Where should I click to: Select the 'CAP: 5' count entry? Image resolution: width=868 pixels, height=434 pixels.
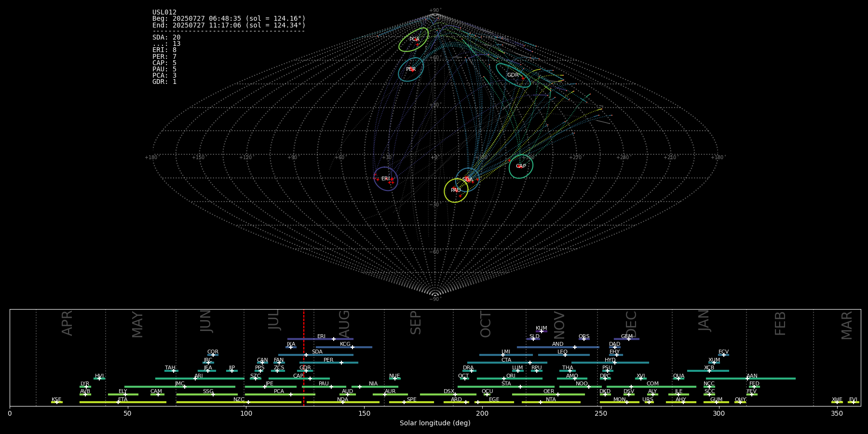[164, 63]
